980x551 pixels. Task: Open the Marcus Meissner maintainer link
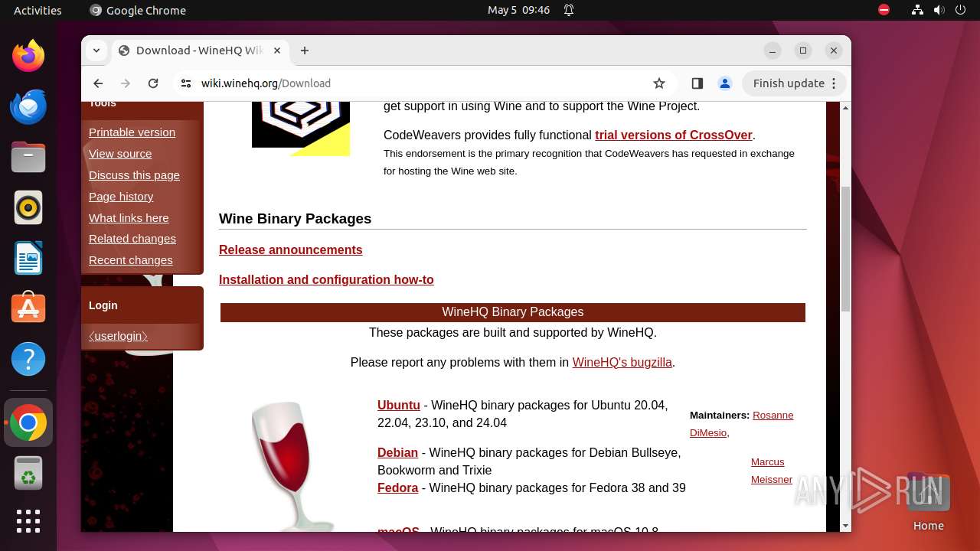(x=771, y=471)
